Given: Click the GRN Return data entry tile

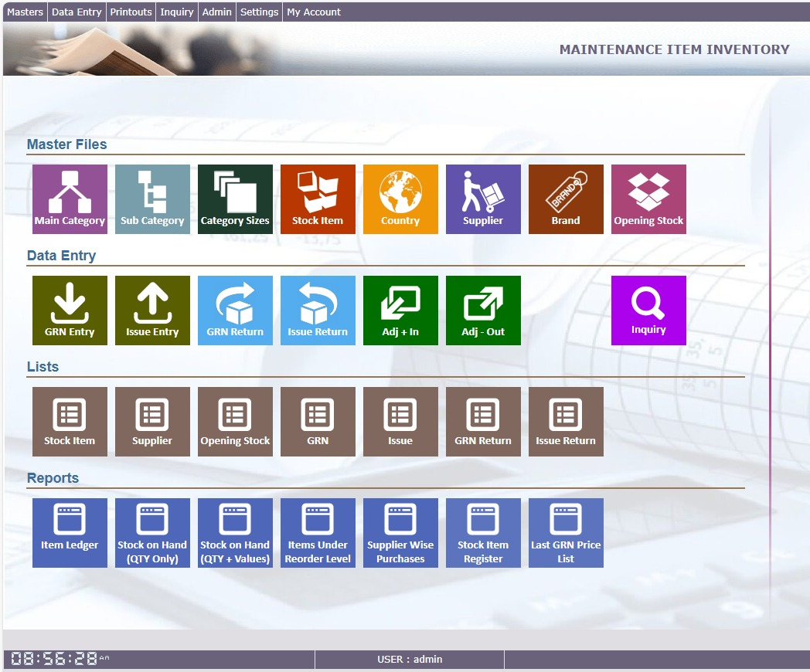Looking at the screenshot, I should pyautogui.click(x=235, y=310).
